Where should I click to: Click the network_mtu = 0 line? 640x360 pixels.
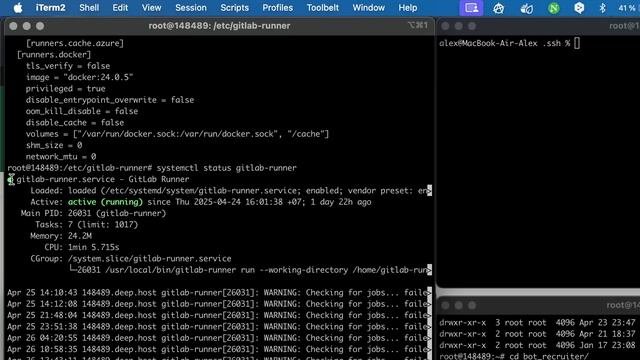pyautogui.click(x=61, y=156)
